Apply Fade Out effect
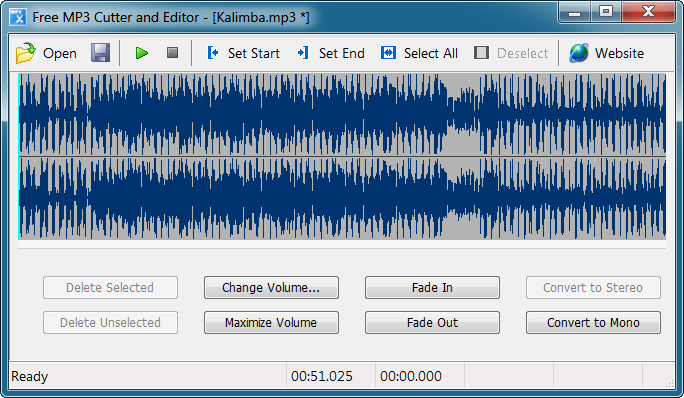 coord(432,323)
